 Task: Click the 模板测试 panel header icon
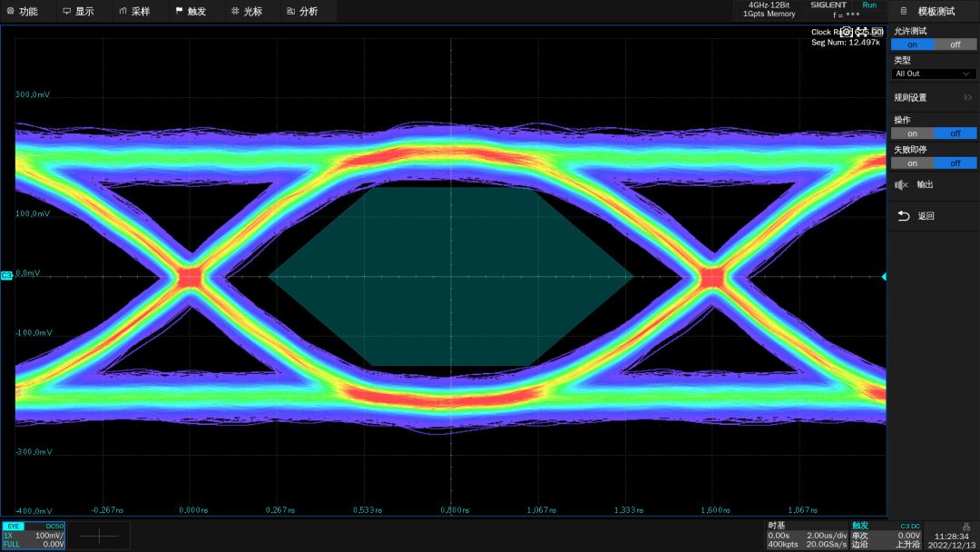(903, 12)
